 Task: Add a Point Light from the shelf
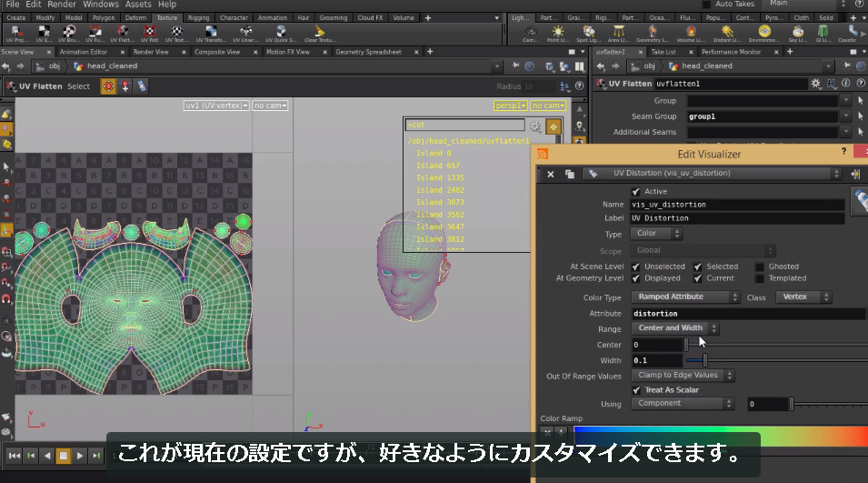(557, 34)
